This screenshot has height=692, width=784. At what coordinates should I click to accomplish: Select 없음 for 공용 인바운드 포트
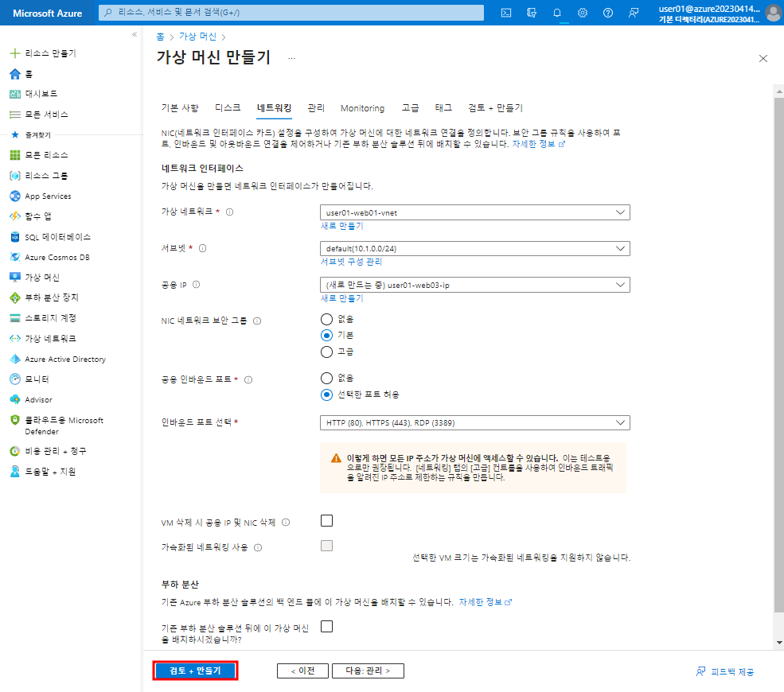326,379
